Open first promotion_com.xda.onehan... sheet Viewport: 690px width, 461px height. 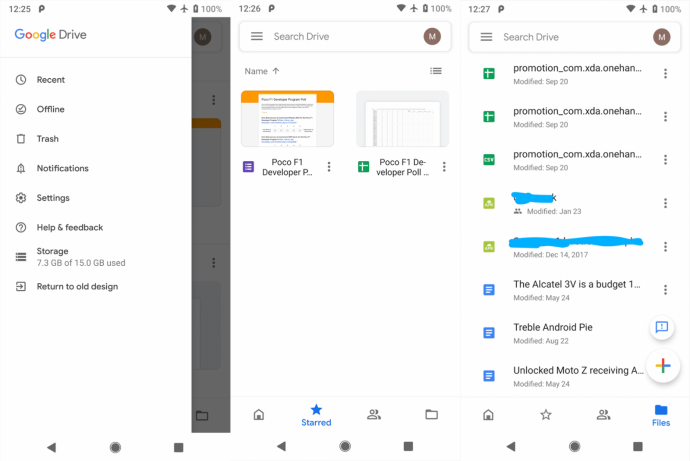575,74
